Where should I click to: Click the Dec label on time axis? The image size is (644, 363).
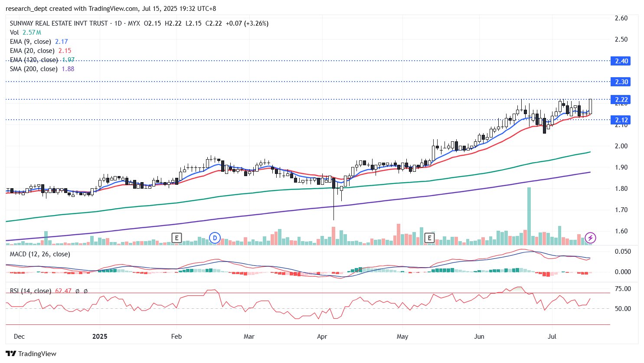point(19,337)
